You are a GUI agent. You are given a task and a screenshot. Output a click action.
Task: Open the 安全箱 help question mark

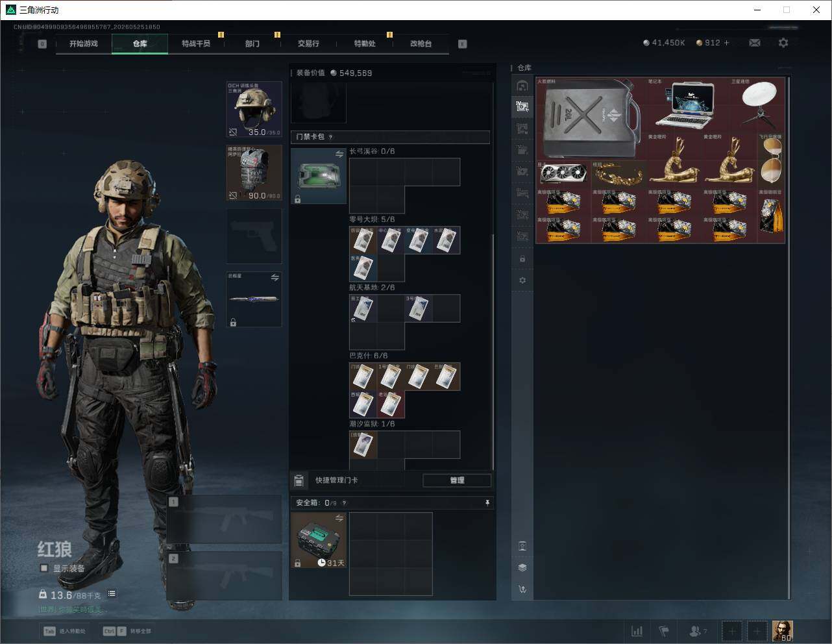click(344, 503)
